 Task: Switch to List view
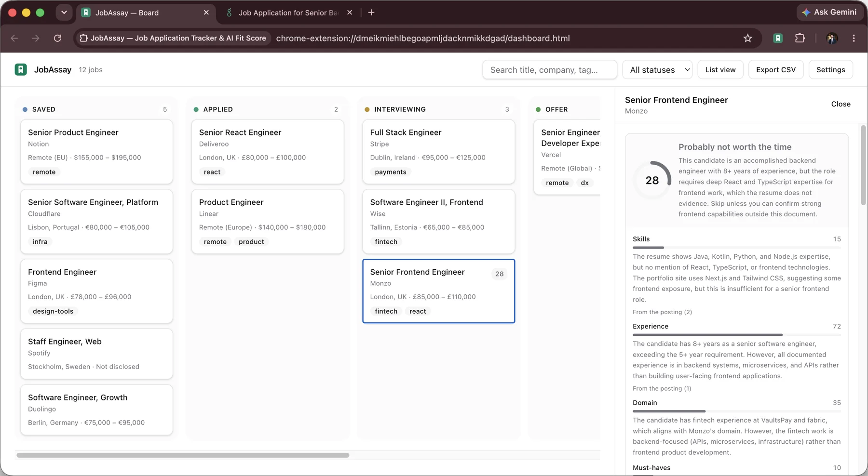click(720, 70)
